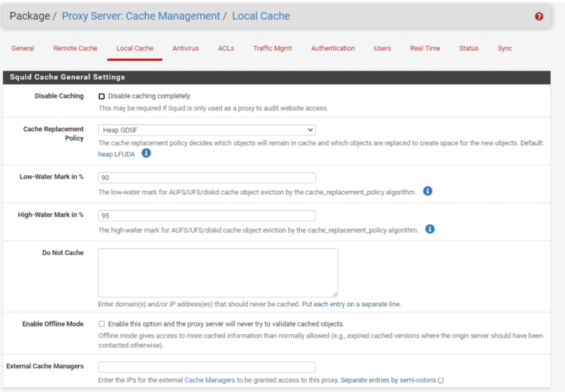This screenshot has height=392, width=565.
Task: Select the ACLs tab
Action: [x=226, y=49]
